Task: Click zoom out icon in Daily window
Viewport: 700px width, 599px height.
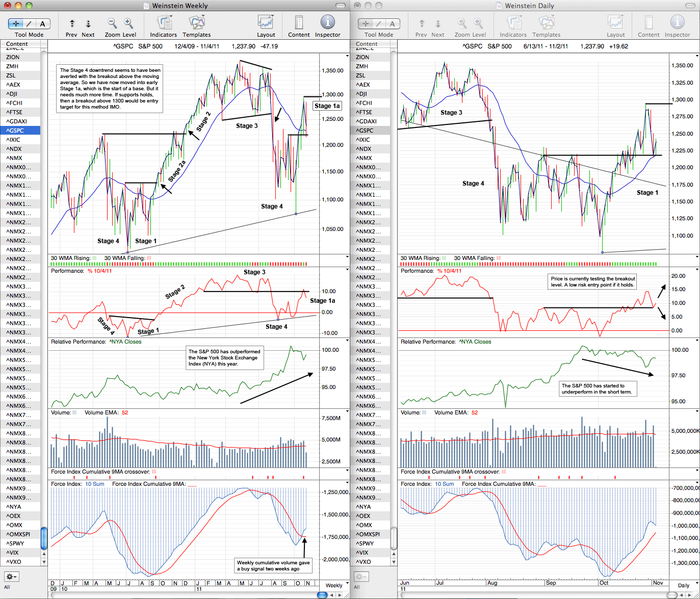Action: 462,23
